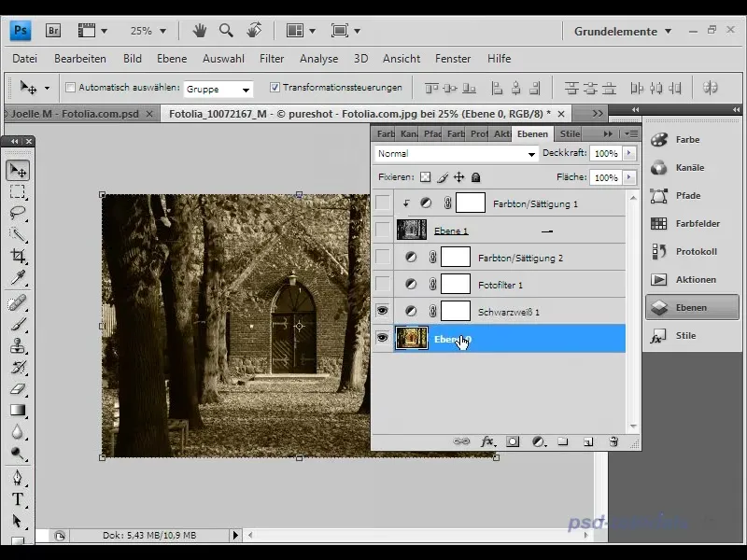747x560 pixels.
Task: Open the Fenster menu
Action: (453, 59)
